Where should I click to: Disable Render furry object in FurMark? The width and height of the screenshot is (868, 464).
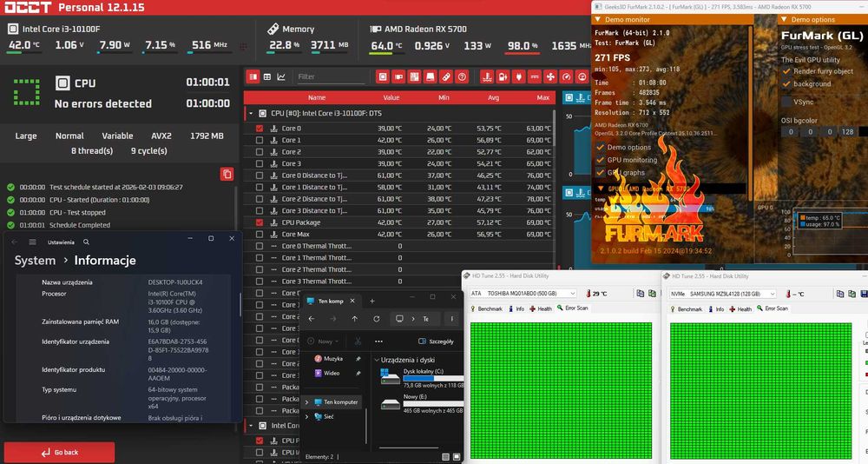(x=786, y=71)
